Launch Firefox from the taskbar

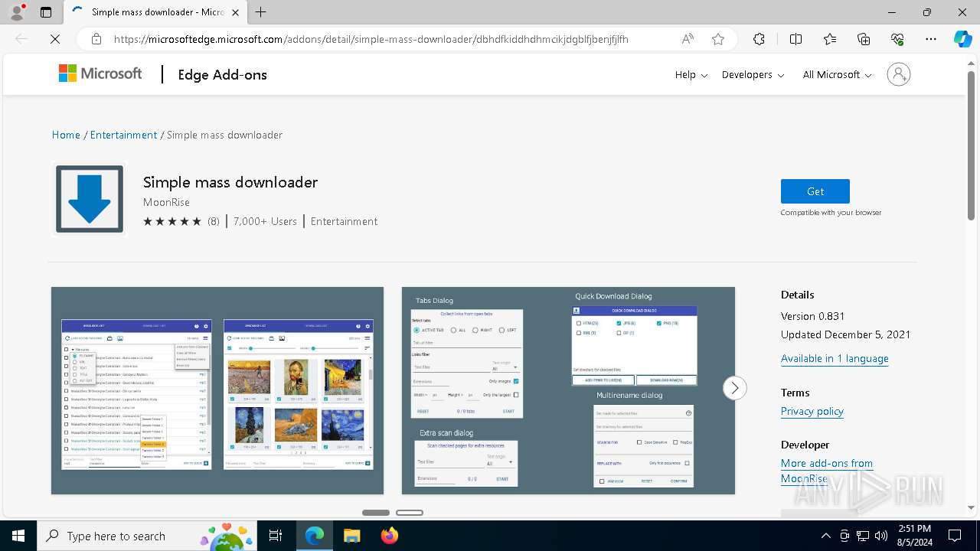click(389, 536)
